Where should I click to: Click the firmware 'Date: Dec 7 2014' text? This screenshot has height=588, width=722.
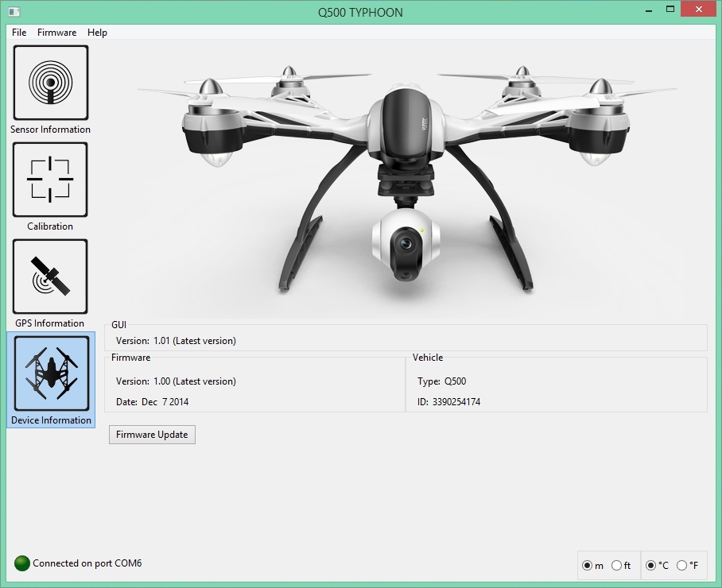152,401
